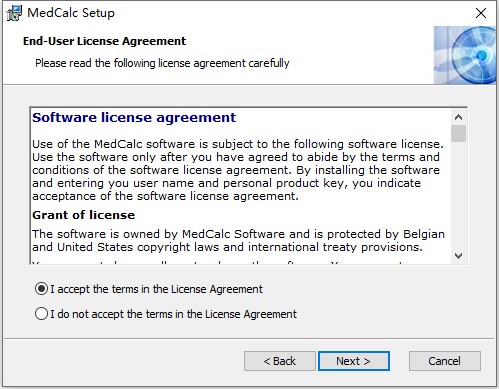Click empty gray area left of Back button
499x389 pixels.
(x=123, y=361)
